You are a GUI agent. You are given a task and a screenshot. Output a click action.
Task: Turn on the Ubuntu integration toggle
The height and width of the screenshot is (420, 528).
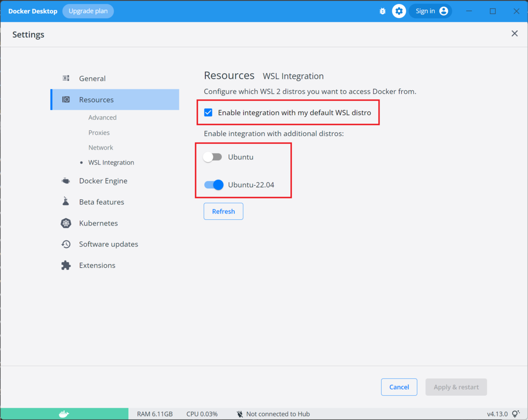point(212,157)
